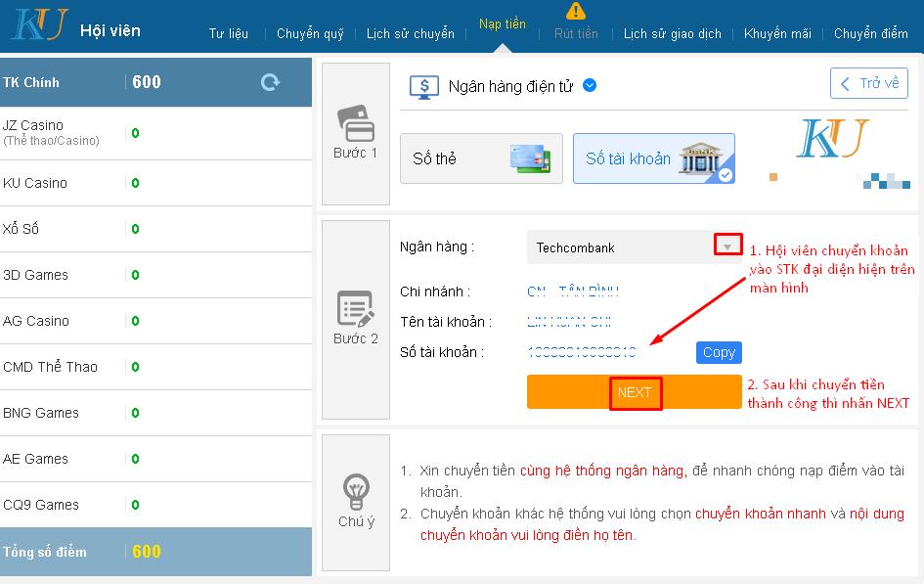Click the KU logo in the header
The image size is (924, 584).
click(39, 24)
